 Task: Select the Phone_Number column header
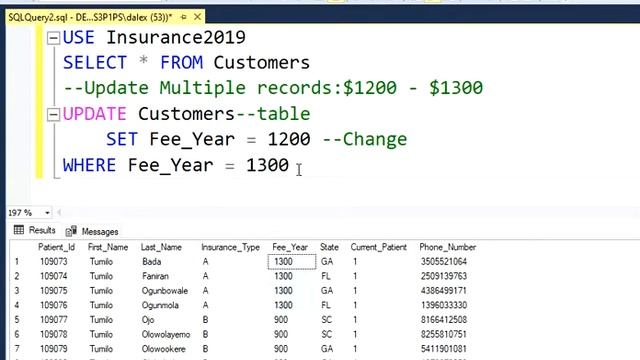pos(447,247)
